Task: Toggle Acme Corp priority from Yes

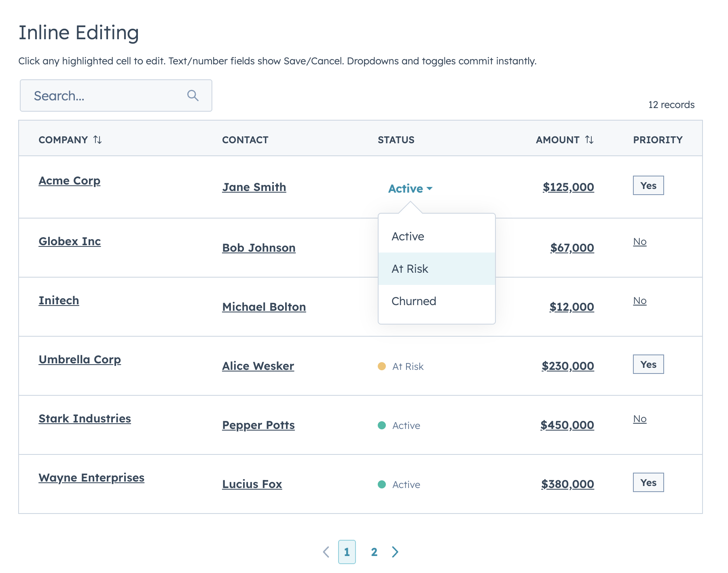Action: [x=648, y=185]
